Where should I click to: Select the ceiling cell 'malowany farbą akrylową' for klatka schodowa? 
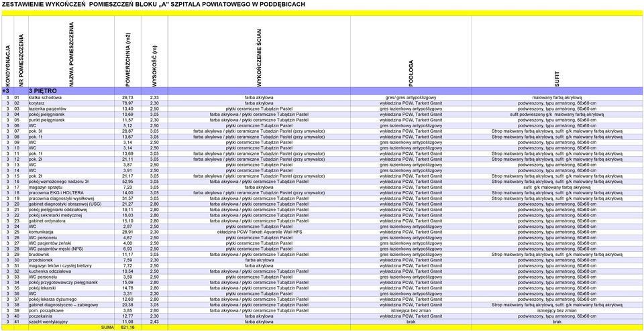tap(557, 98)
